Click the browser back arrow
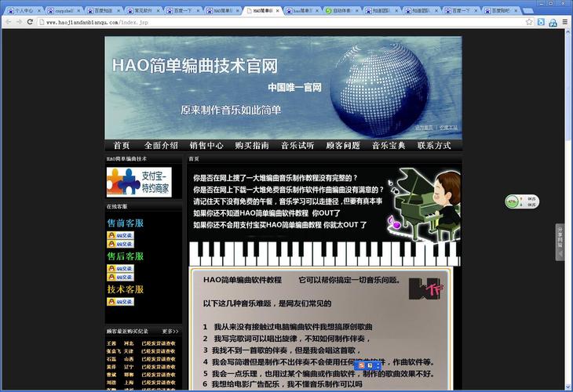 coord(7,22)
